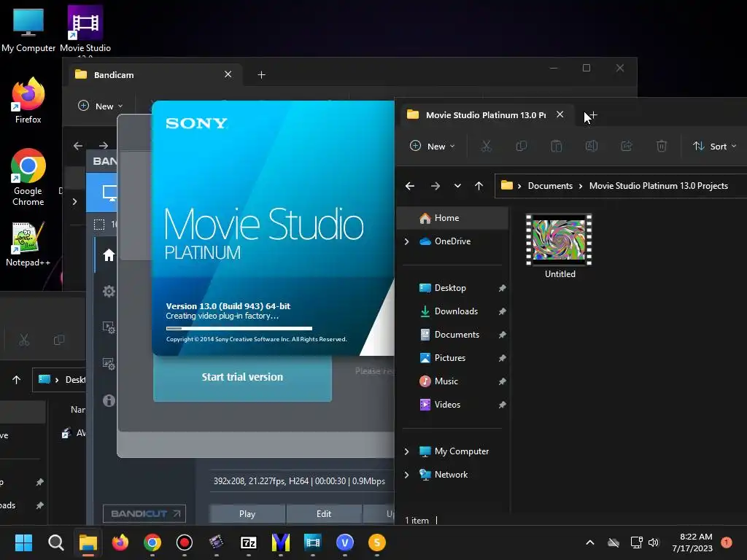
Task: Select the Untitled project file thumbnail
Action: click(560, 246)
